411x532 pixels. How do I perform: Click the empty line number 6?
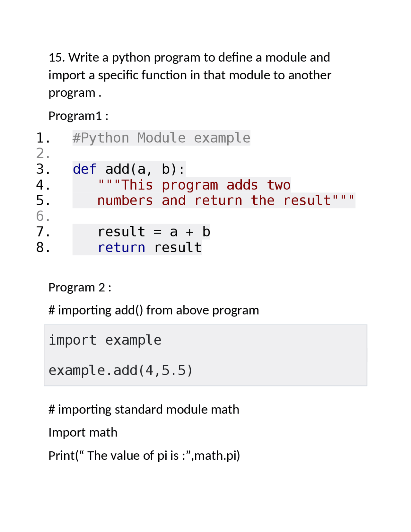click(43, 216)
